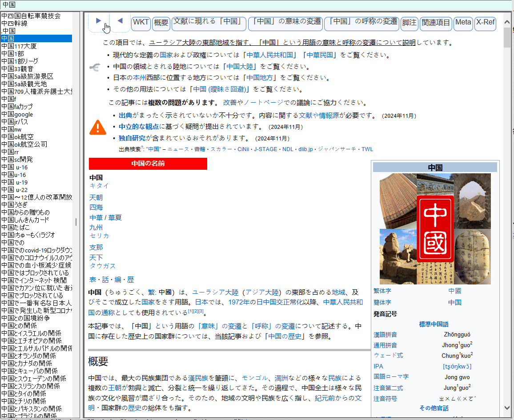The image size is (514, 420).
Task: Click the 漢語拼音 link in the infobox
Action: point(385,335)
